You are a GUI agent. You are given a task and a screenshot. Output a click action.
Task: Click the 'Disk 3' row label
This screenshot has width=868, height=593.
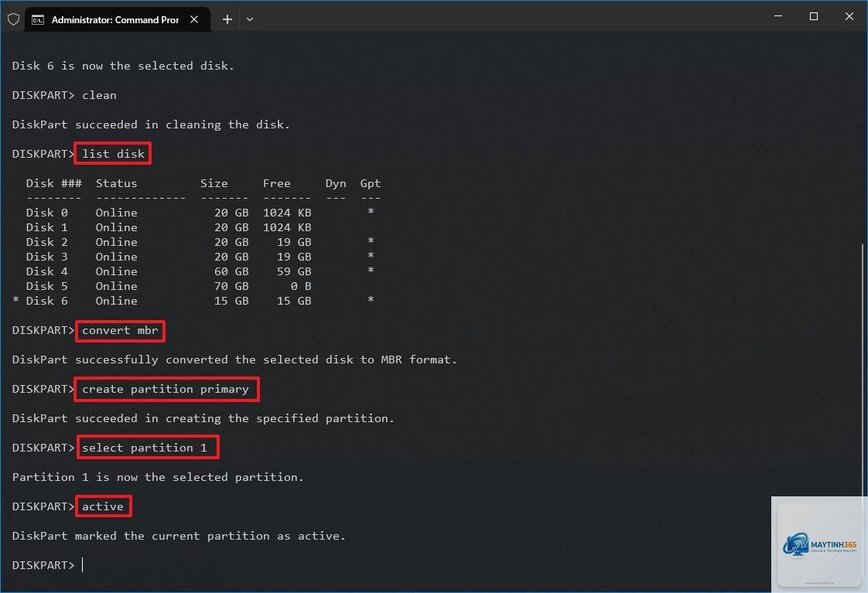click(47, 257)
